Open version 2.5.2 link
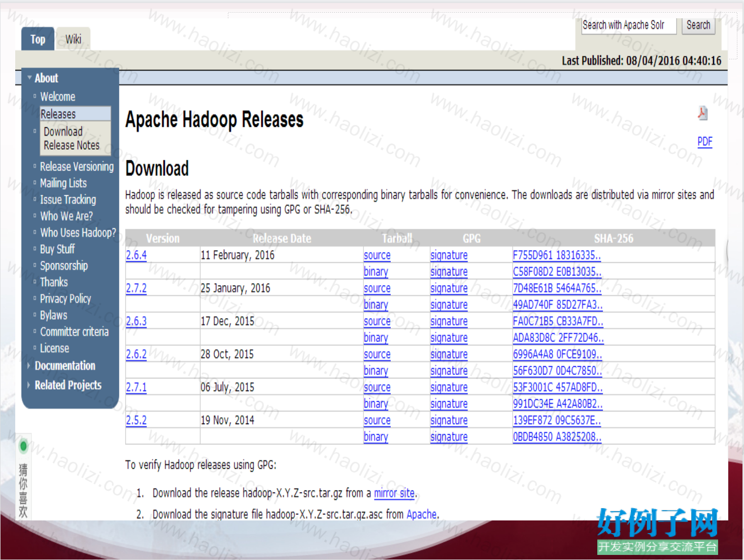Image resolution: width=744 pixels, height=560 pixels. click(x=136, y=420)
